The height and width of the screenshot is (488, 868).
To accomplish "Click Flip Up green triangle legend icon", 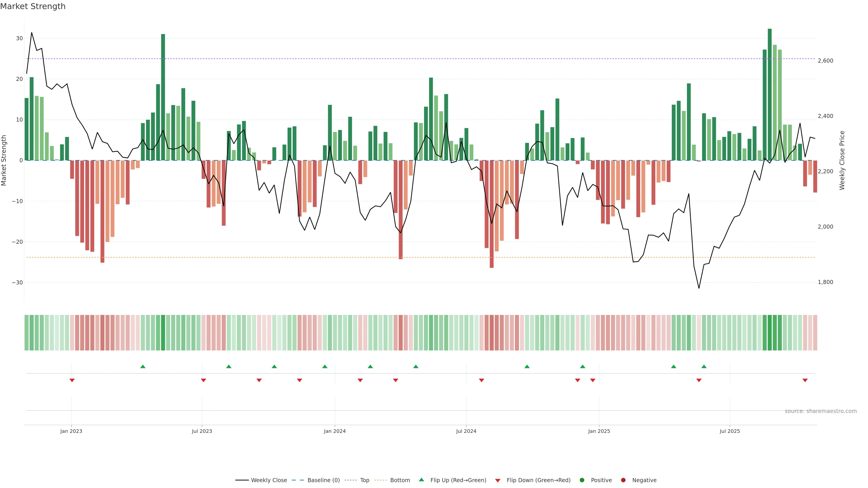I will 421,480.
